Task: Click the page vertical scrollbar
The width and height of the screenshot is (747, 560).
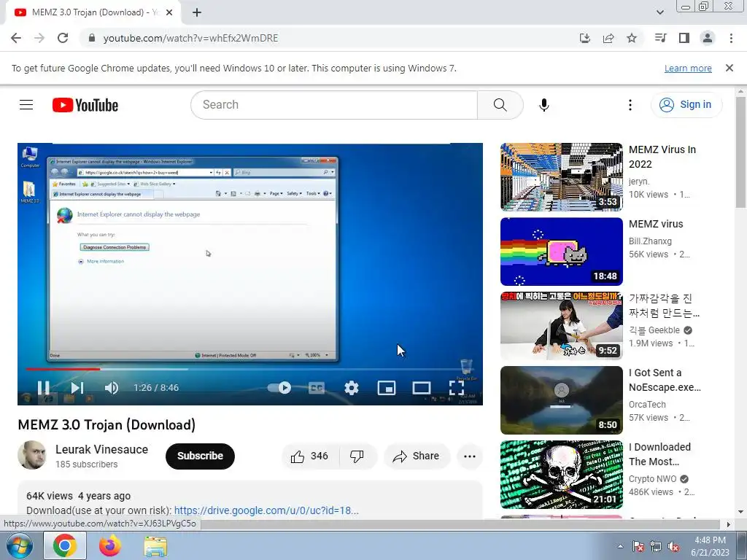Action: tap(740, 152)
